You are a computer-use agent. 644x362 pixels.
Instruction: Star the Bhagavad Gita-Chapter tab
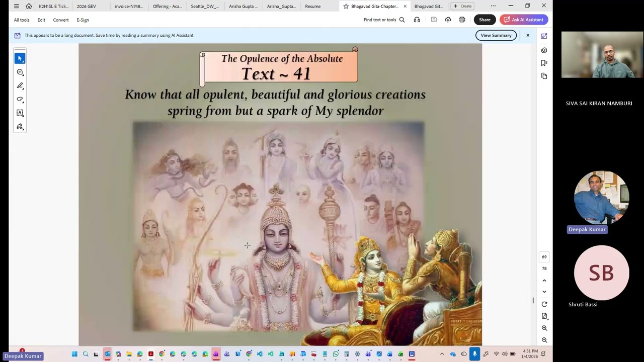346,6
